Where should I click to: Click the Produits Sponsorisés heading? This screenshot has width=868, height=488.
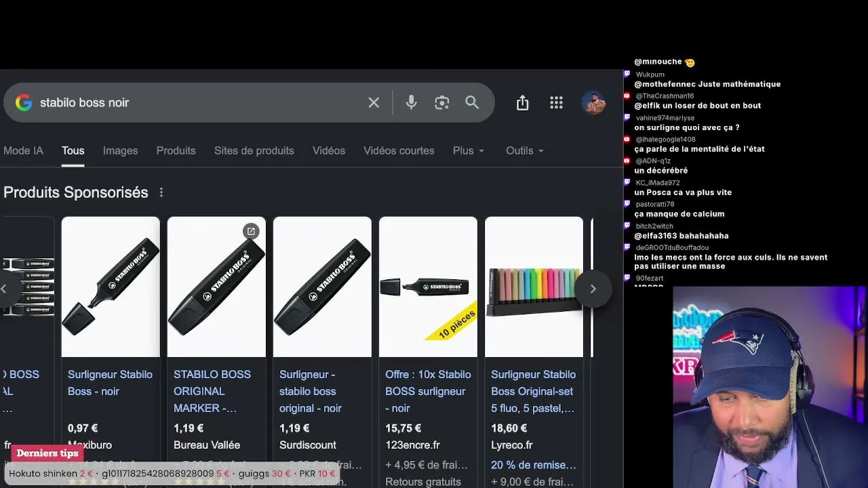point(76,192)
